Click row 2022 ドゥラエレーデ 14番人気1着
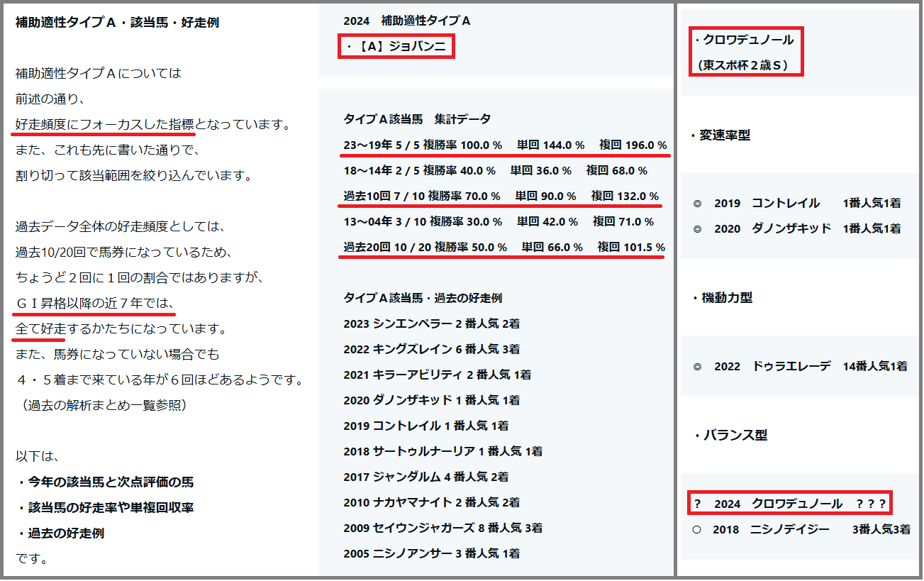The height and width of the screenshot is (581, 924). (800, 367)
